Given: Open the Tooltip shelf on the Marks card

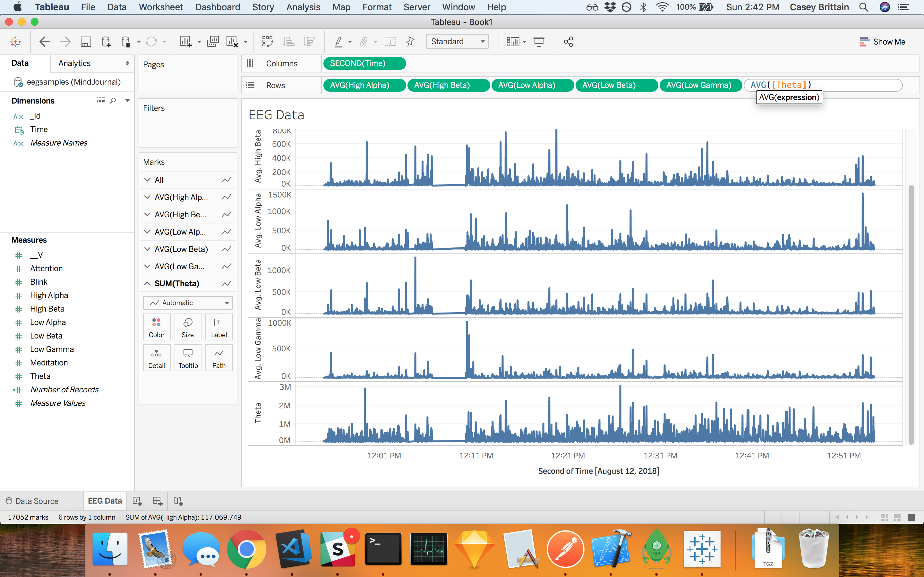Looking at the screenshot, I should pos(187,357).
